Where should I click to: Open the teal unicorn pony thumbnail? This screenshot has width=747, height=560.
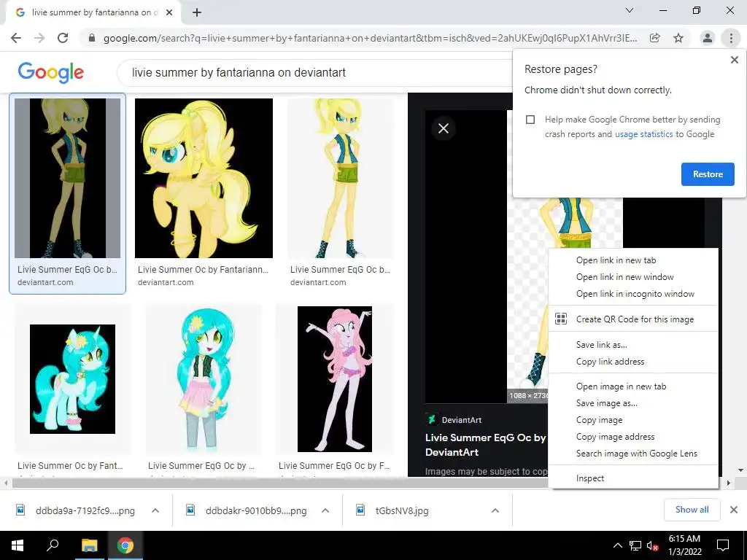pyautogui.click(x=72, y=379)
